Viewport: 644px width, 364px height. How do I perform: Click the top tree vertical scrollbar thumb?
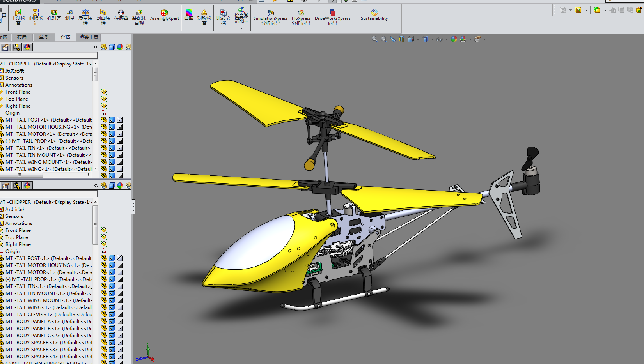tap(95, 74)
